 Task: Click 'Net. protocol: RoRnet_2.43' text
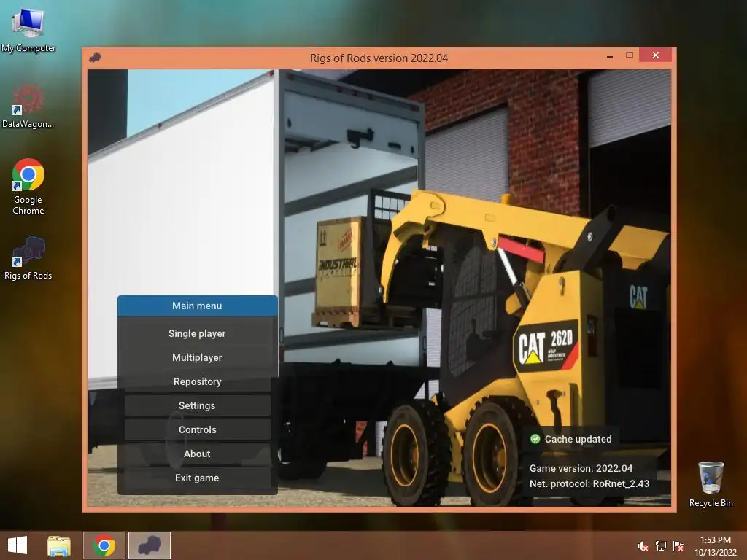click(x=589, y=483)
